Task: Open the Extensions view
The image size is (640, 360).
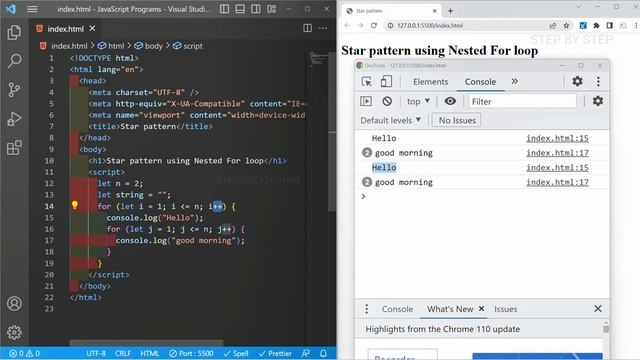Action: click(x=14, y=148)
